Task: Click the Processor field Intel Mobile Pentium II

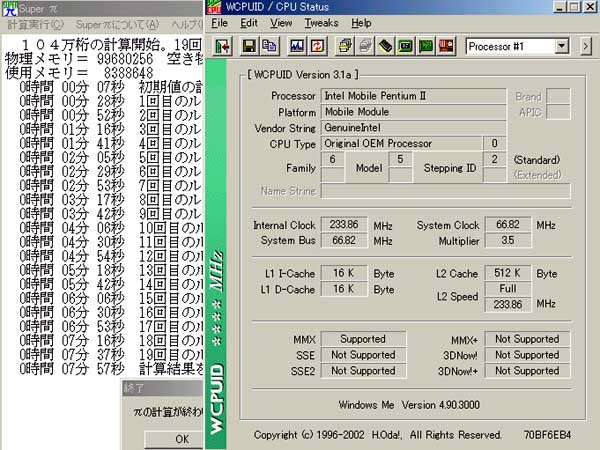Action: click(x=414, y=96)
